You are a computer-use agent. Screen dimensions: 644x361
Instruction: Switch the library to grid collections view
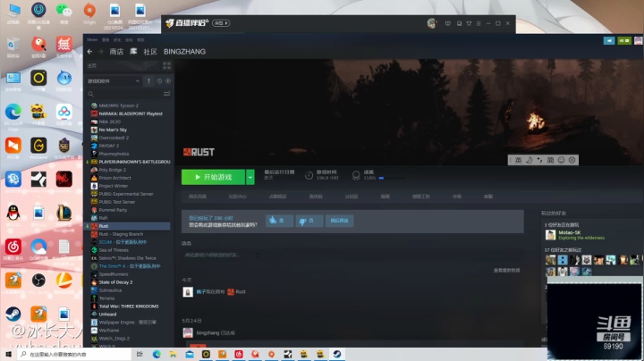coord(166,65)
